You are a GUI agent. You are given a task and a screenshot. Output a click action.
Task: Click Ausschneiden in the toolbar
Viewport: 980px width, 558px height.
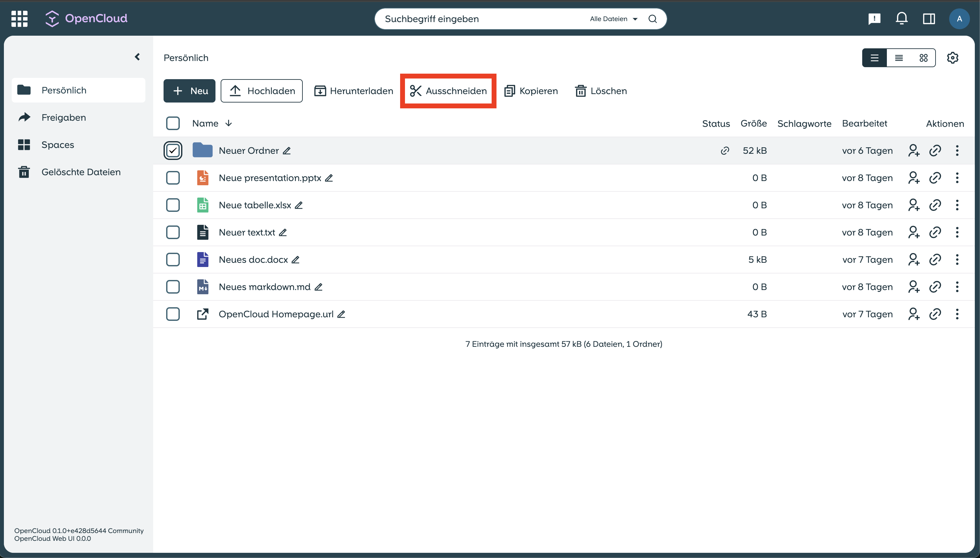(448, 91)
